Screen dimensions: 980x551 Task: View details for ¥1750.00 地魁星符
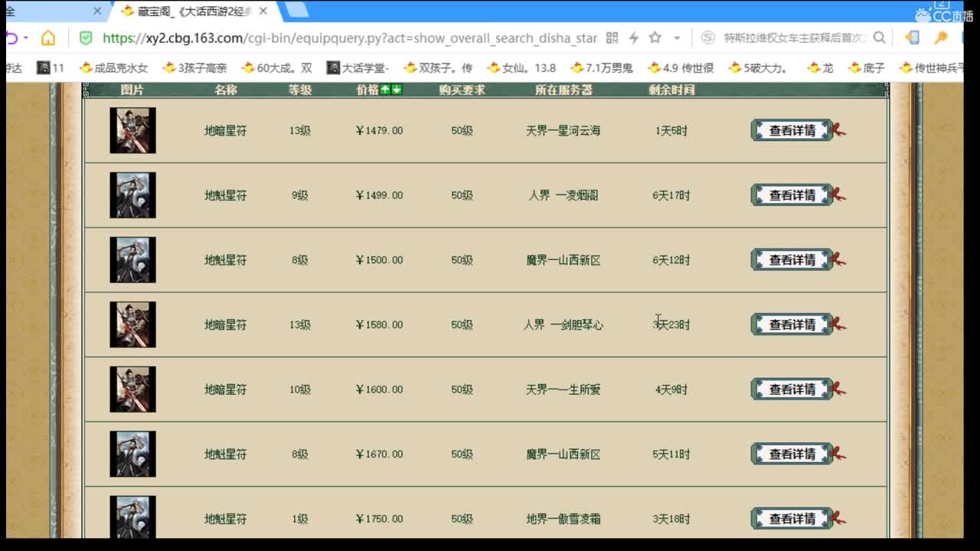[x=792, y=518]
